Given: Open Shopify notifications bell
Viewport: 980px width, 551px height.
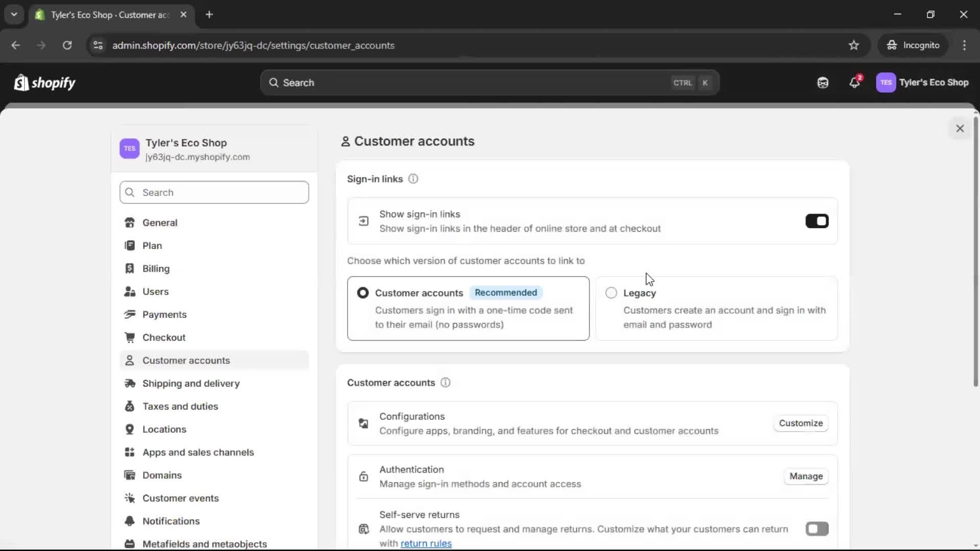Looking at the screenshot, I should (855, 82).
